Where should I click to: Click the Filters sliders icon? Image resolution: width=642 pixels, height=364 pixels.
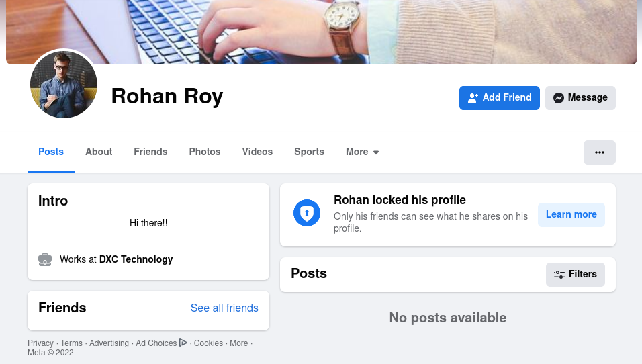pyautogui.click(x=559, y=274)
